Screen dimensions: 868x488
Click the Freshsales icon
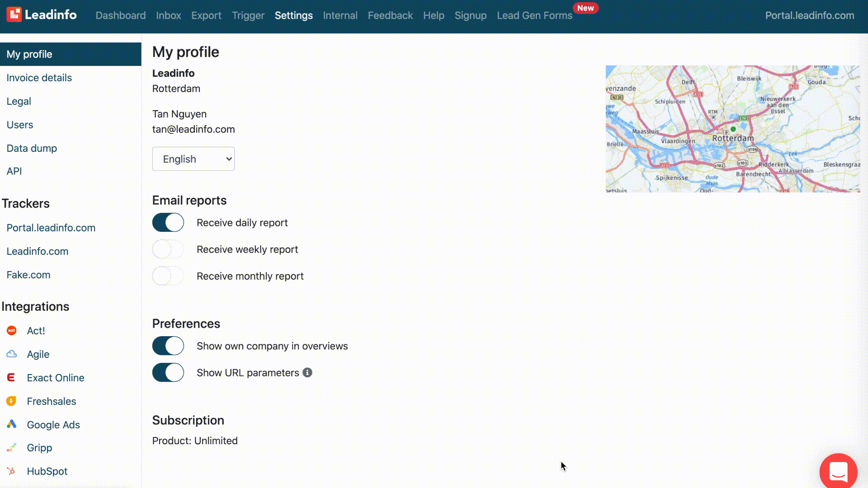(11, 401)
